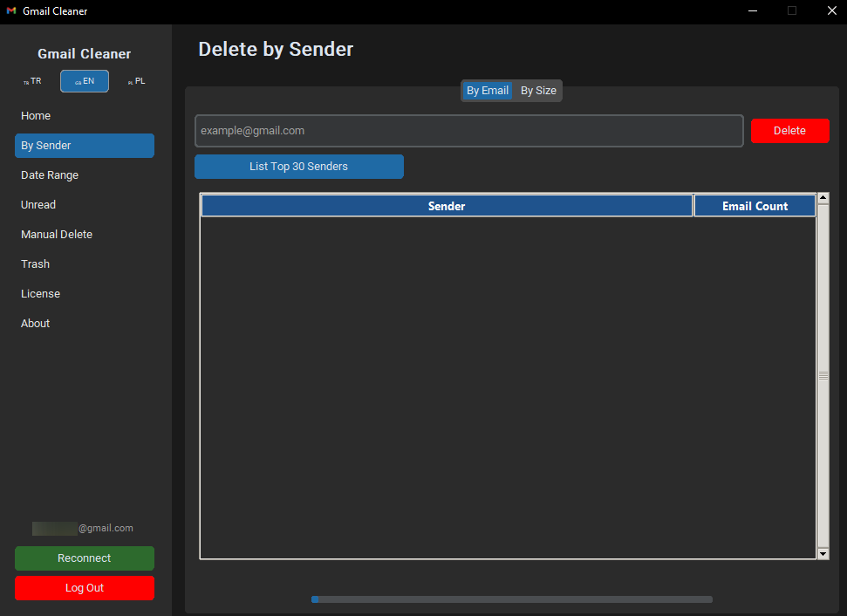Image resolution: width=847 pixels, height=616 pixels.
Task: Click the Log Out button
Action: pos(85,588)
